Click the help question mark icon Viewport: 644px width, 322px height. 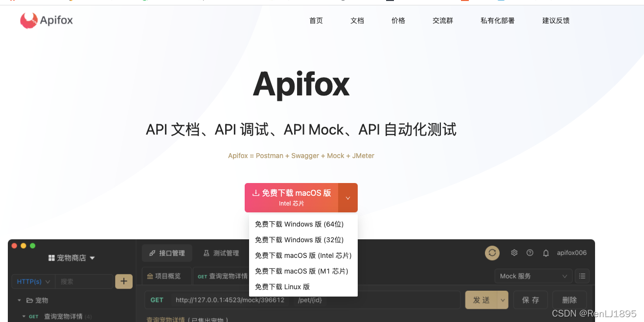[530, 253]
